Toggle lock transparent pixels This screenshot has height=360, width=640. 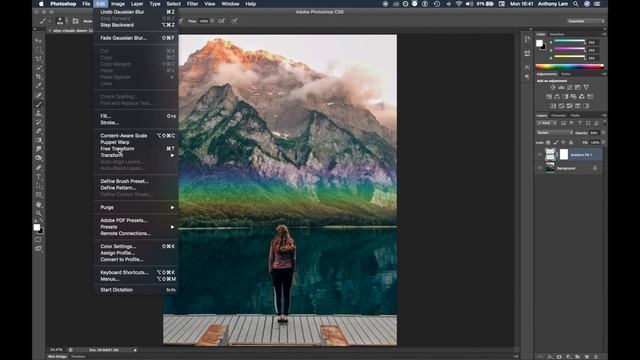(x=548, y=142)
